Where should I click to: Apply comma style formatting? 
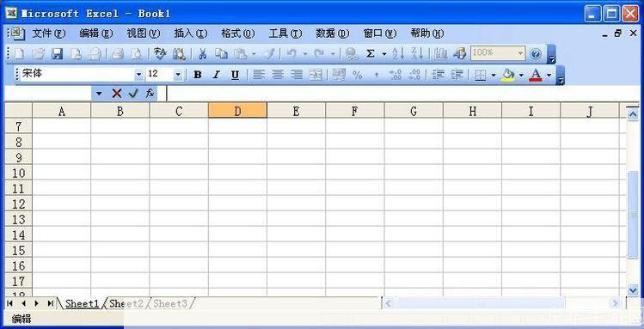(x=377, y=75)
